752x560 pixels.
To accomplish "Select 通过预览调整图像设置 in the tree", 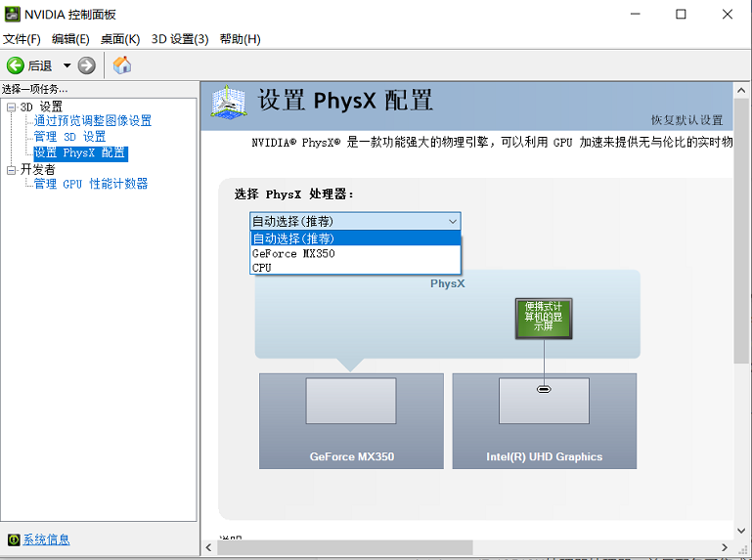I will (93, 120).
